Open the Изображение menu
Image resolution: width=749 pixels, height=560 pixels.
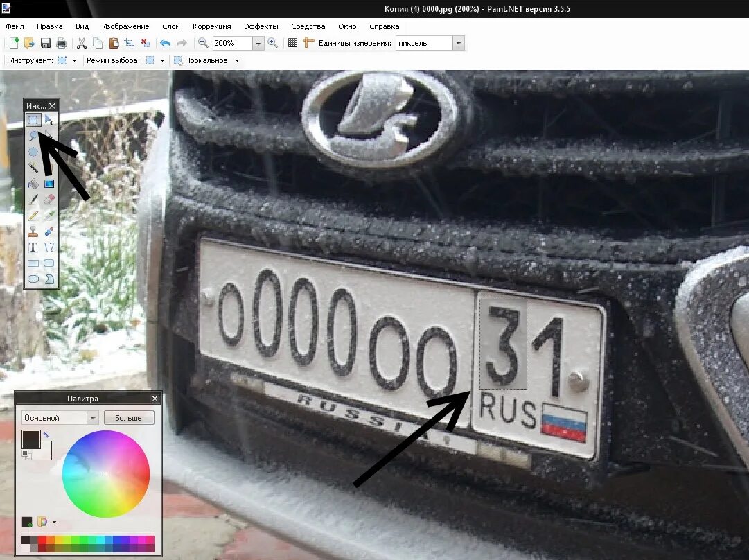pyautogui.click(x=125, y=26)
